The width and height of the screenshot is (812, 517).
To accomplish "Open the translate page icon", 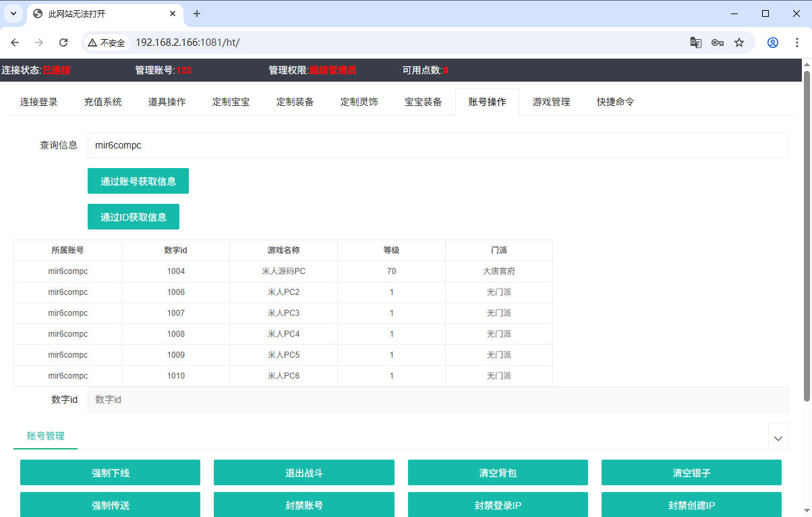I will click(x=695, y=43).
